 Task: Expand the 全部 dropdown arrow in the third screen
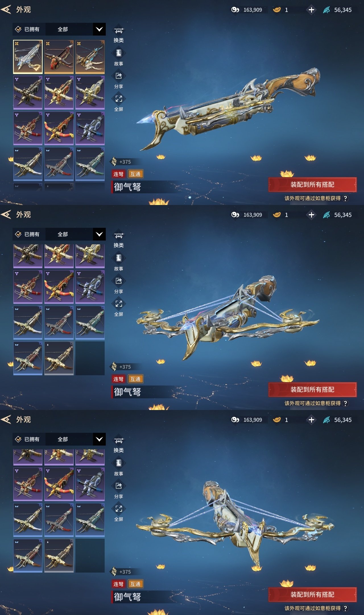tap(99, 439)
